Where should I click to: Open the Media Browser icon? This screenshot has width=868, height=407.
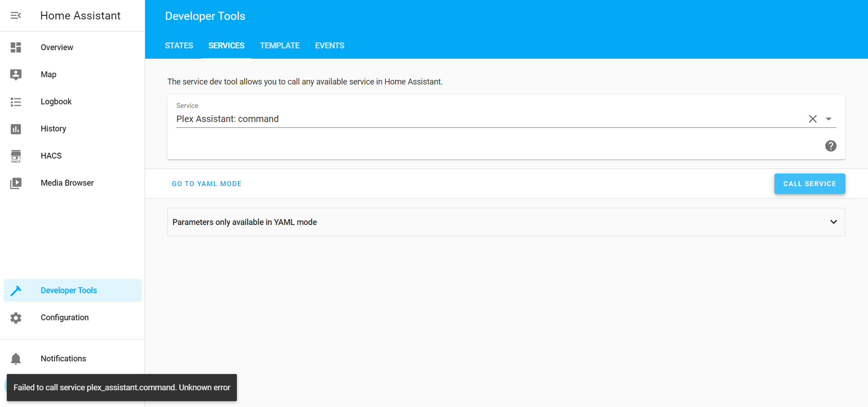(x=16, y=182)
